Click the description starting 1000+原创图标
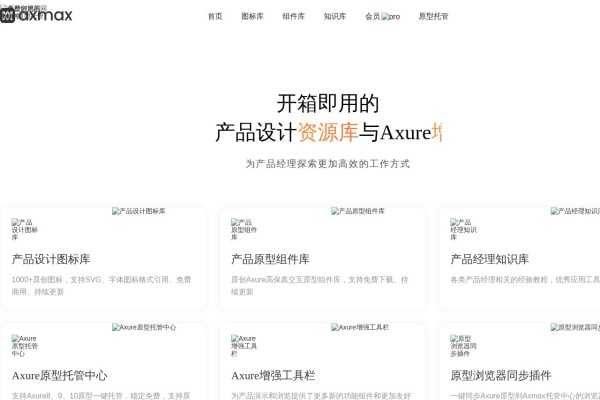 pyautogui.click(x=101, y=286)
